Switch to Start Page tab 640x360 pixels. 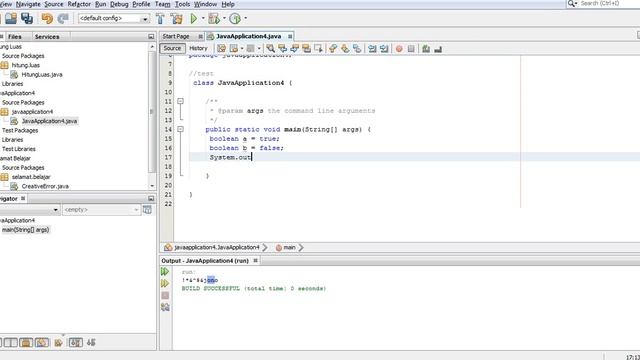pos(176,36)
